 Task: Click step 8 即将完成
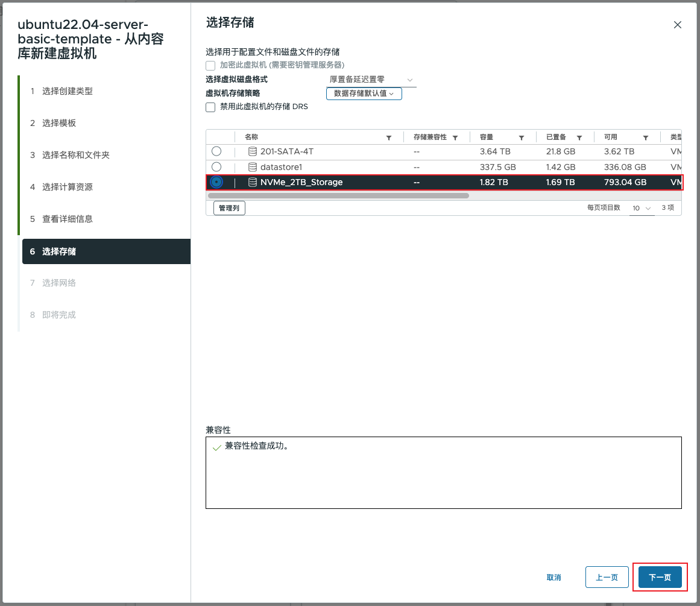(x=53, y=315)
